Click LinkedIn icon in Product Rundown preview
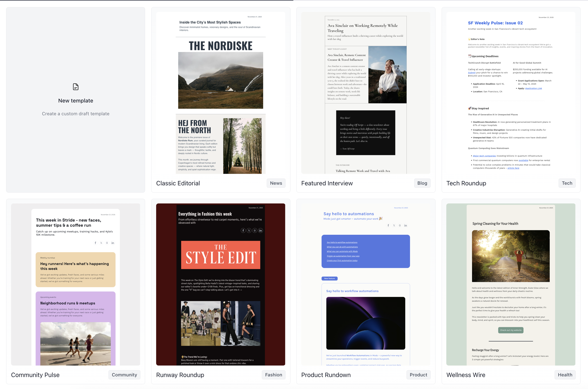 [405, 226]
